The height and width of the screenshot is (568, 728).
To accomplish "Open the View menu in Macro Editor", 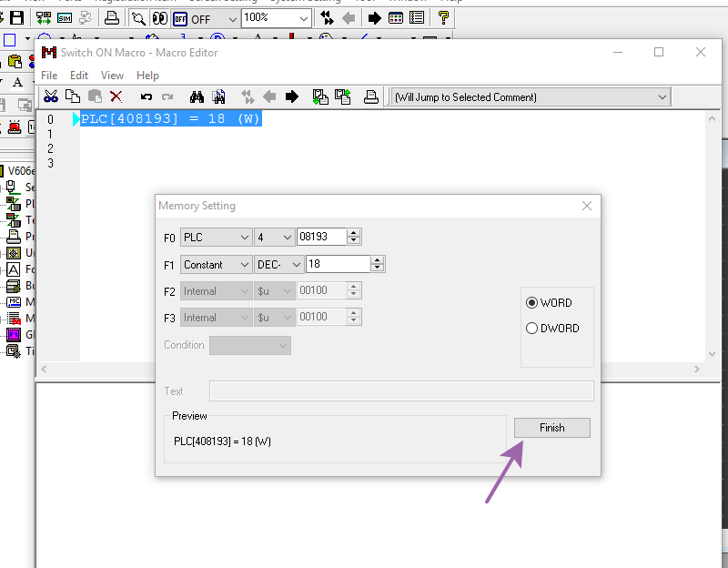I will (x=112, y=76).
